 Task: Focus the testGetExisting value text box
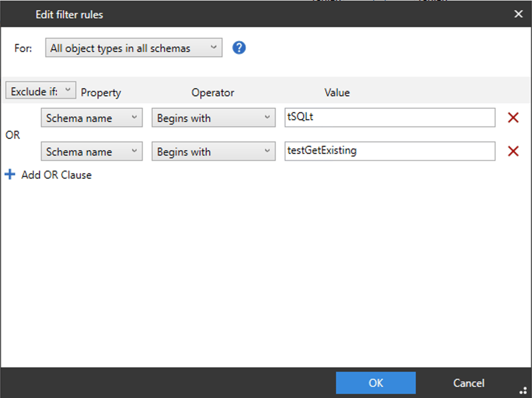click(390, 151)
